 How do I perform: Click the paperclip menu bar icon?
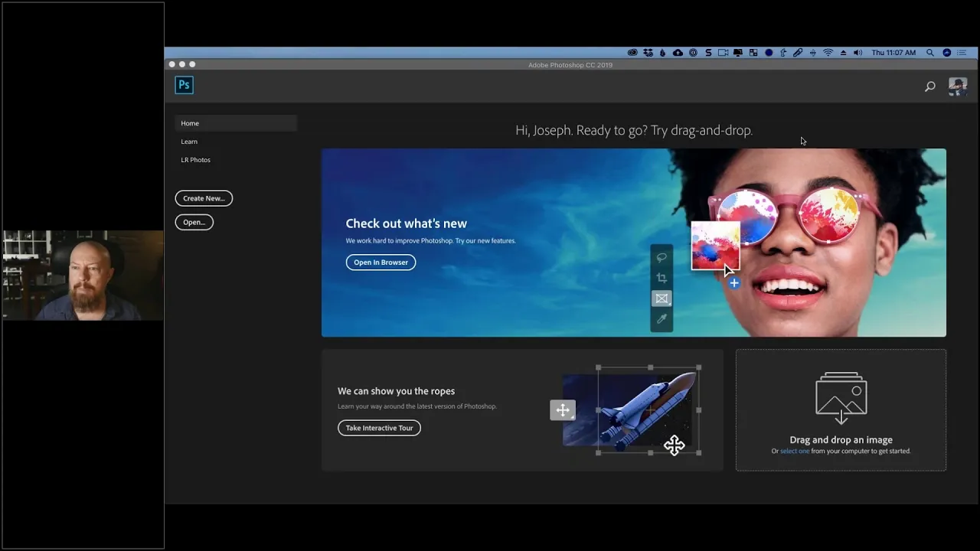click(x=798, y=53)
